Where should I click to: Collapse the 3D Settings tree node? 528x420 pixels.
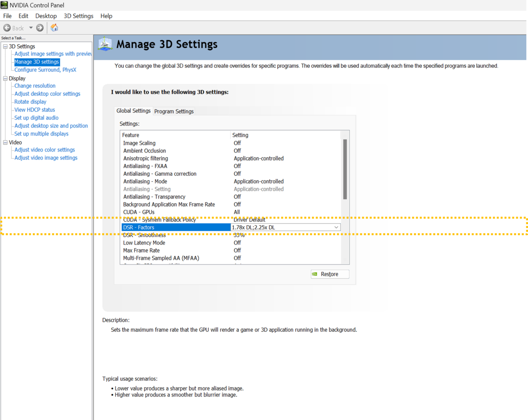(5, 47)
